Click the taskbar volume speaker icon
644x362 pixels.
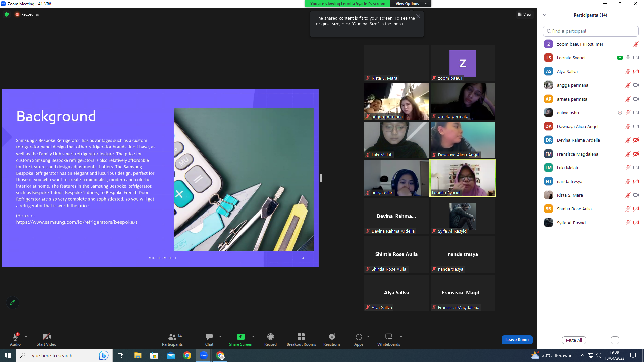coord(599,355)
